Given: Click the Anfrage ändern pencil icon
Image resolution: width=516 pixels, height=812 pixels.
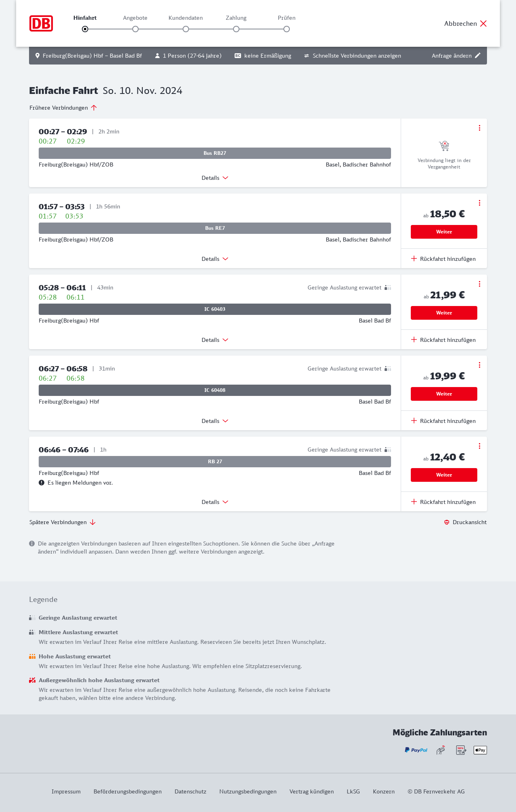Looking at the screenshot, I should point(478,56).
